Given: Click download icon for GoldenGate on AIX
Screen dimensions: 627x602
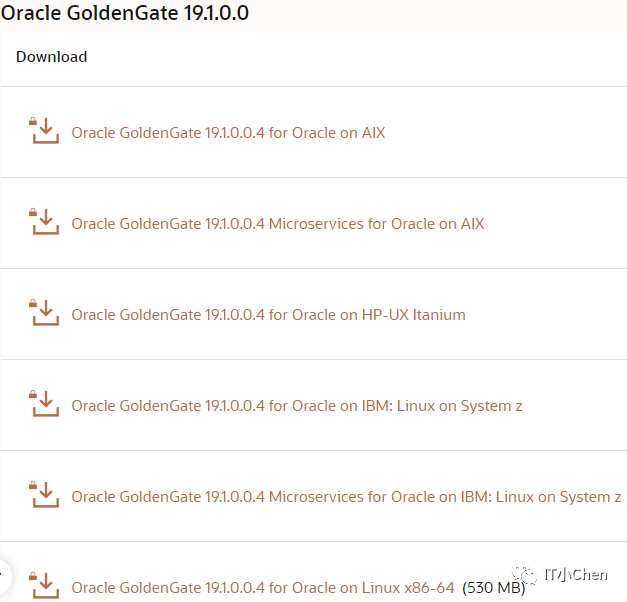Looking at the screenshot, I should [x=45, y=131].
